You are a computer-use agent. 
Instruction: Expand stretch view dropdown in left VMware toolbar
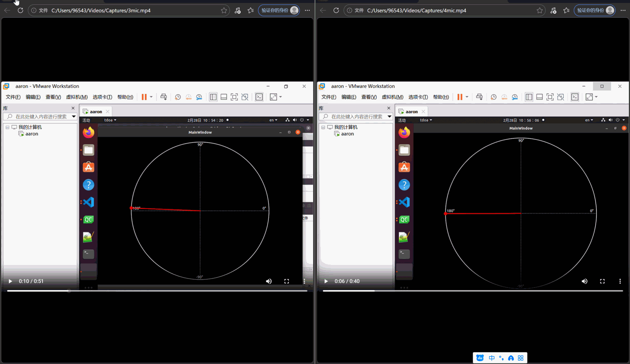coord(280,97)
